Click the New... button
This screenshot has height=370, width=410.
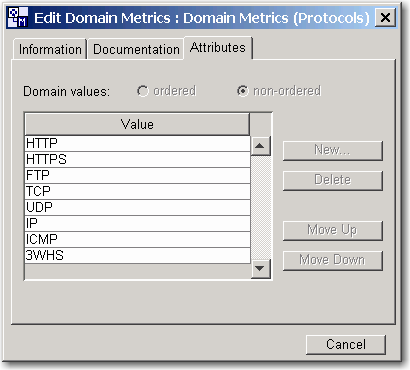333,151
